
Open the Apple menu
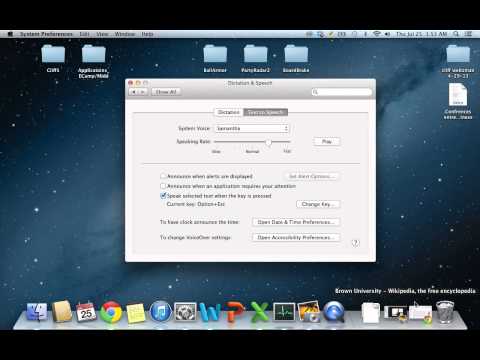tap(10, 34)
